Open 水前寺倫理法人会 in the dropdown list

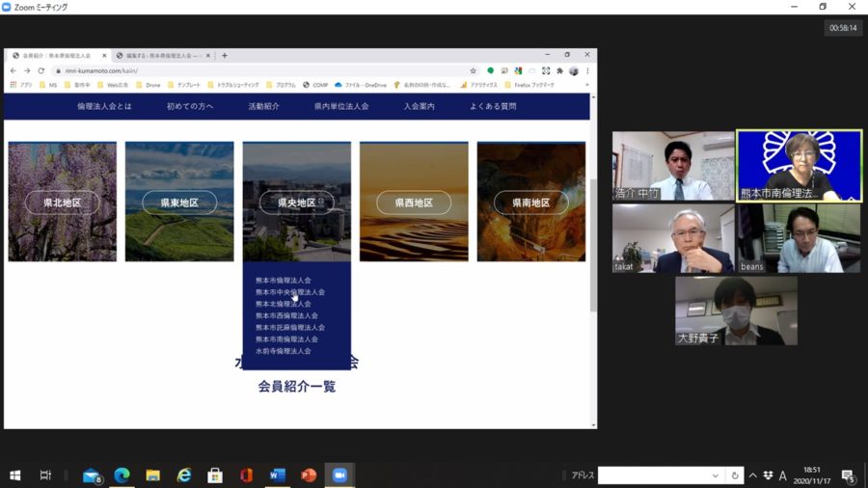pyautogui.click(x=283, y=351)
